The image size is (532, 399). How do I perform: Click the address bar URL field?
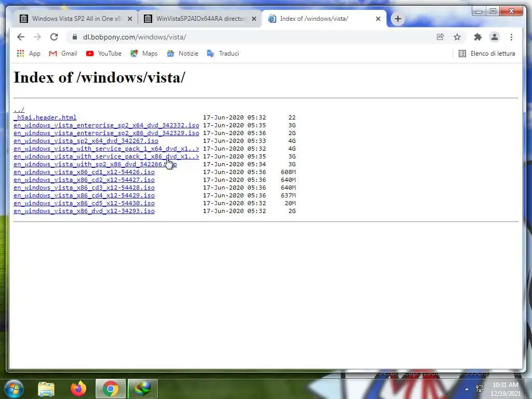point(251,37)
